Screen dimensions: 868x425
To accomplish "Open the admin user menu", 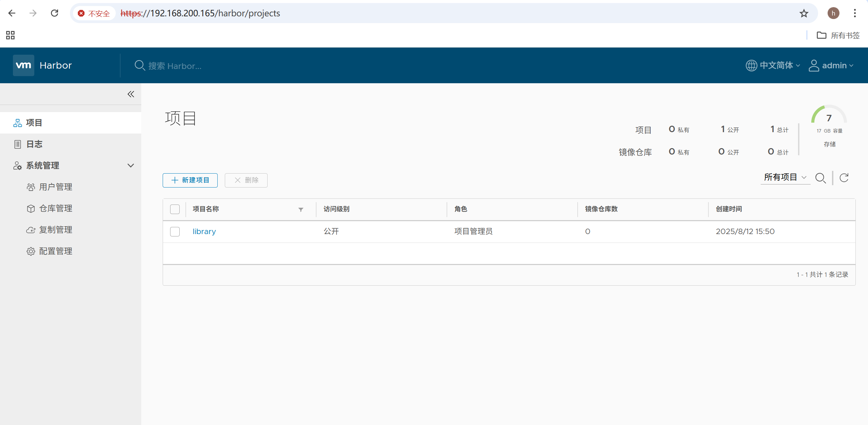I will pos(831,65).
